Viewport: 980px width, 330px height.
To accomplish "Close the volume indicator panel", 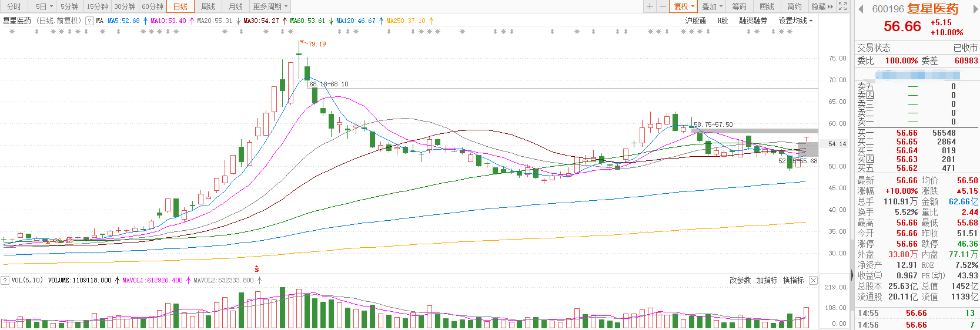I will coord(813,280).
